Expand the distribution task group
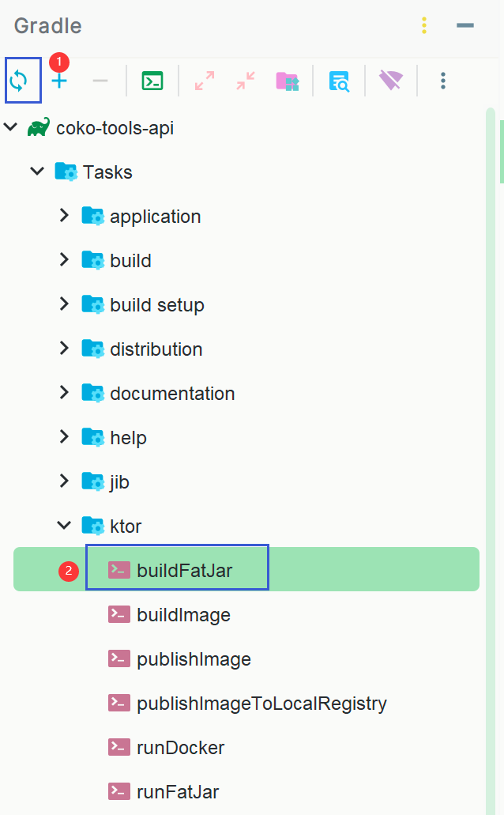Image resolution: width=504 pixels, height=815 pixels. [x=64, y=349]
